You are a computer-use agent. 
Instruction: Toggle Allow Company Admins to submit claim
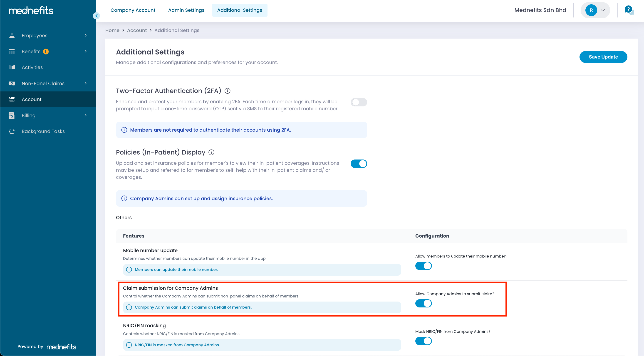click(423, 303)
